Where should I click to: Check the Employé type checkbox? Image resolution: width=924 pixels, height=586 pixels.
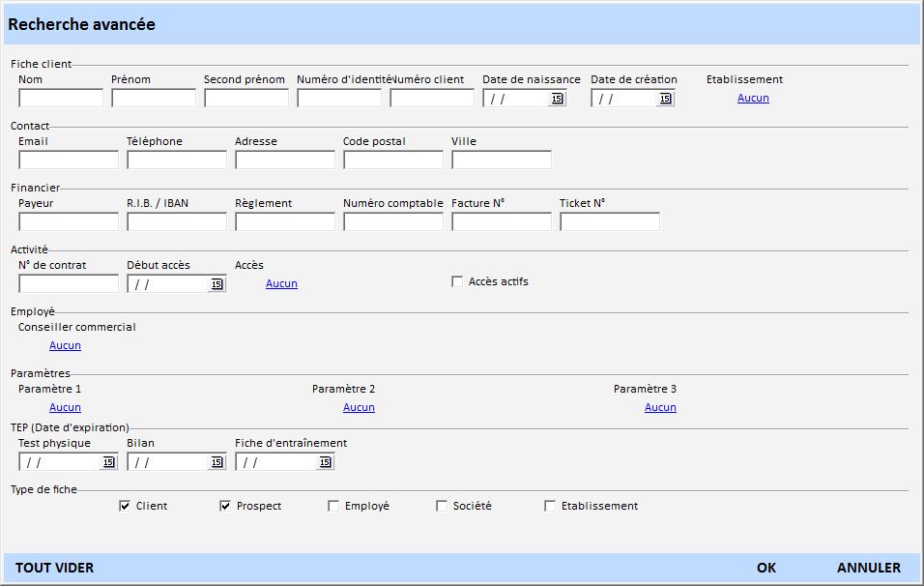click(x=333, y=506)
